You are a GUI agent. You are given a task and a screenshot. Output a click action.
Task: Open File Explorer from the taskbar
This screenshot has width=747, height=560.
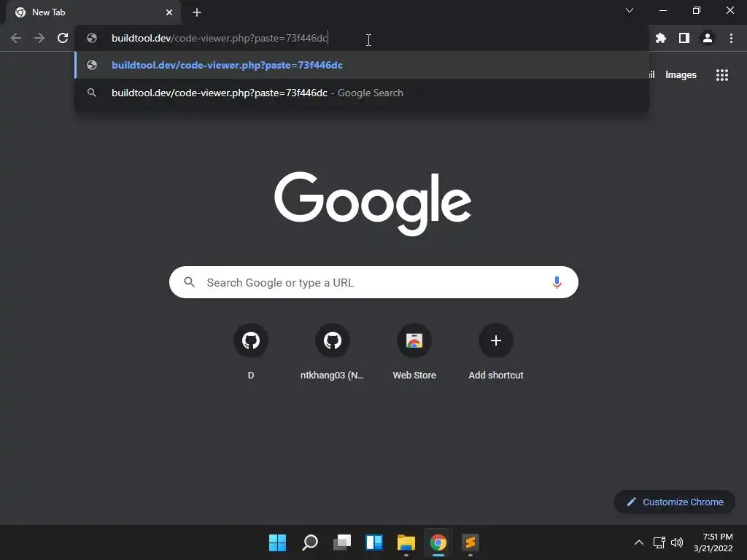click(406, 542)
